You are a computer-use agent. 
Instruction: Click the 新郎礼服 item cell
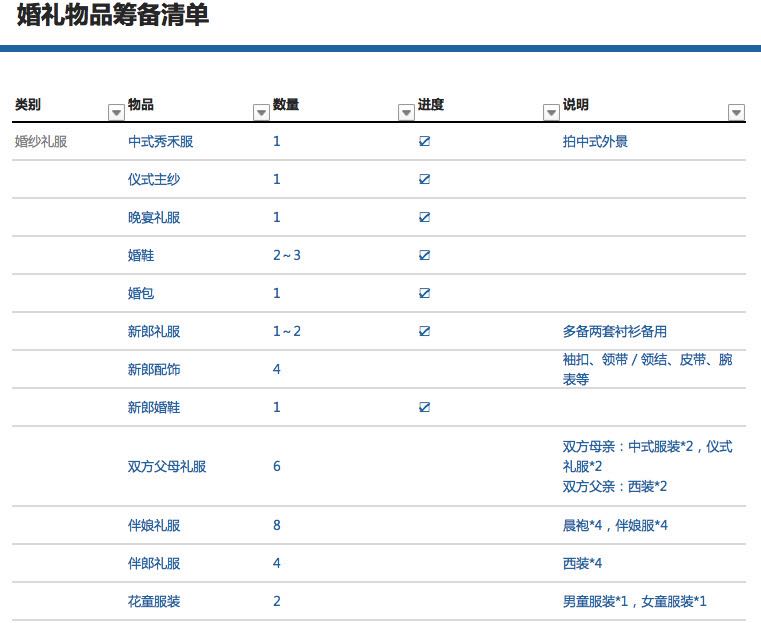(154, 331)
